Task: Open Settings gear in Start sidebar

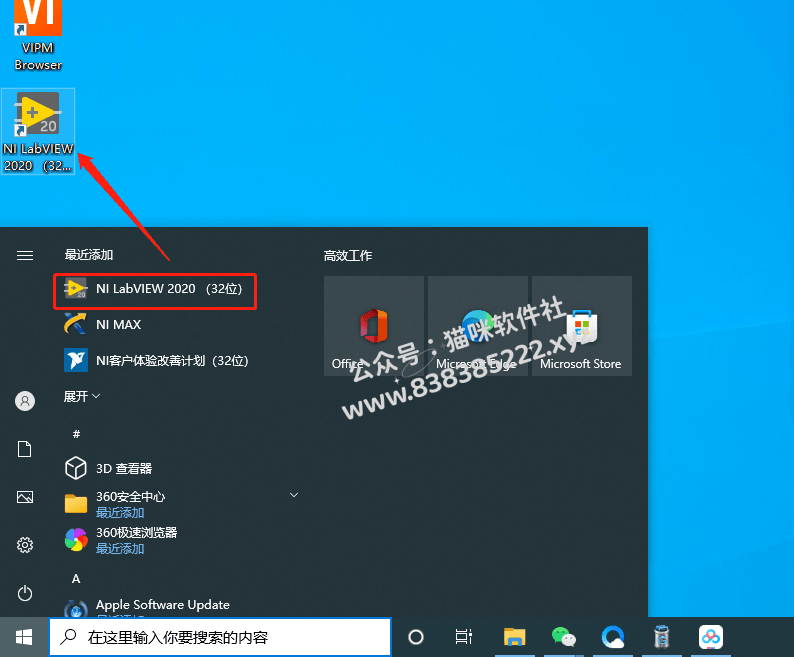Action: click(25, 545)
